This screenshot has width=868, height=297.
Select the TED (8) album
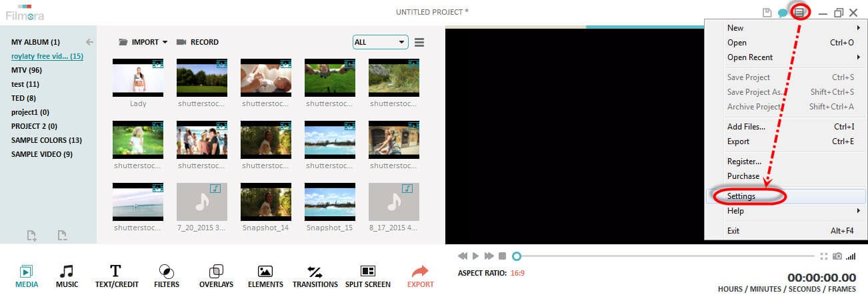click(x=23, y=98)
